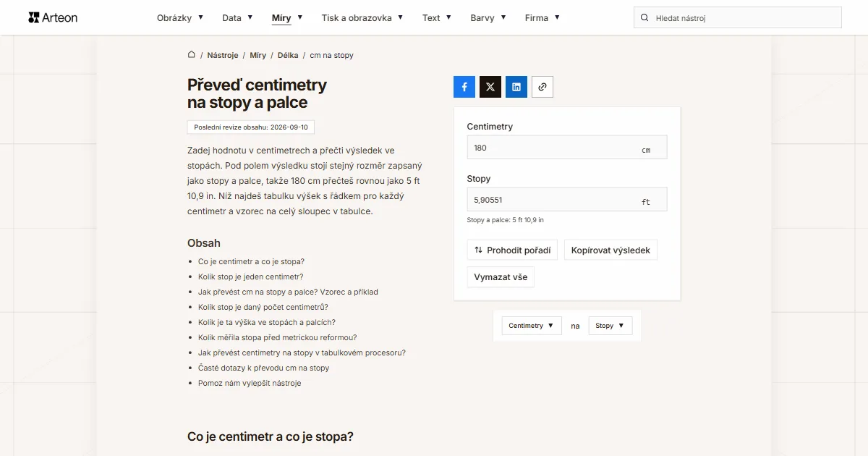Click the Arteon logo
Viewport: 868px width, 456px height.
click(x=53, y=17)
